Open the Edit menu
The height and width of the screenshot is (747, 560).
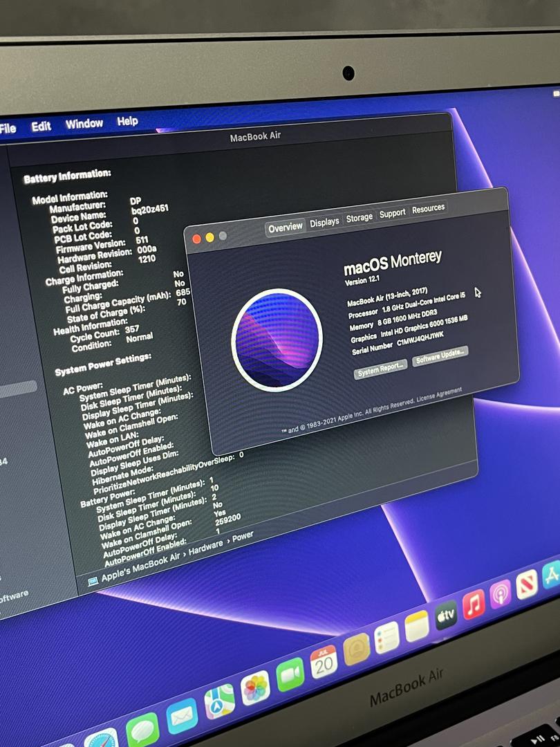tap(41, 127)
